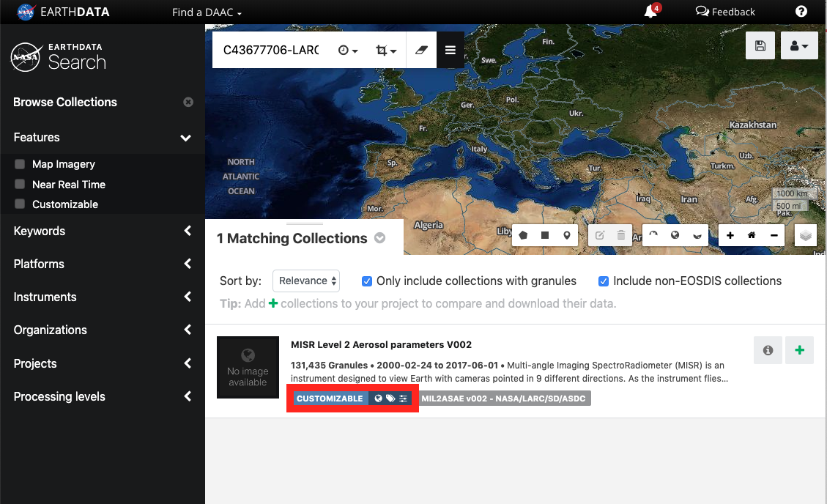This screenshot has width=827, height=504.
Task: Enable the Near Real Time checkbox
Action: 20,184
